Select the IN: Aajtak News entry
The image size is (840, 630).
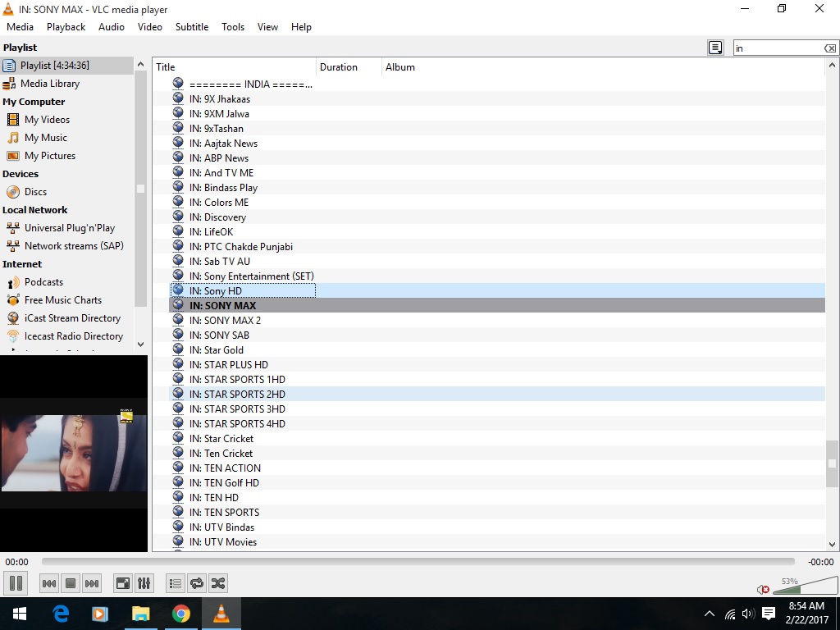497,143
